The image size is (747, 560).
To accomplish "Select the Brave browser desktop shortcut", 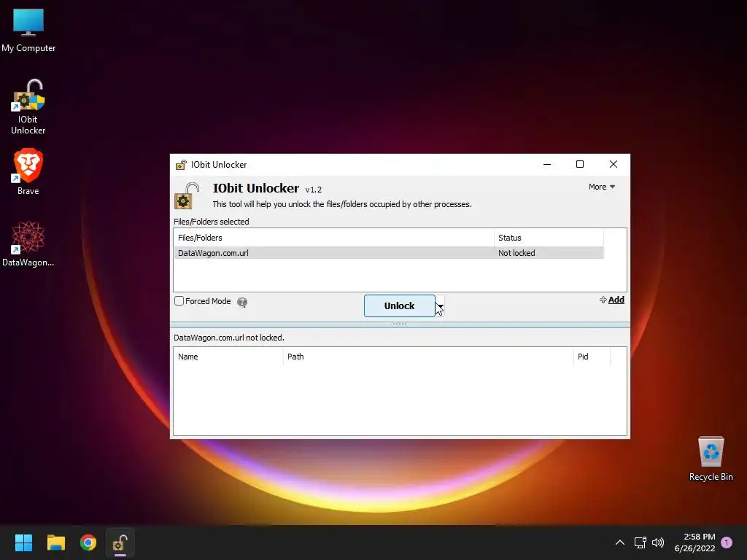I will click(x=28, y=171).
